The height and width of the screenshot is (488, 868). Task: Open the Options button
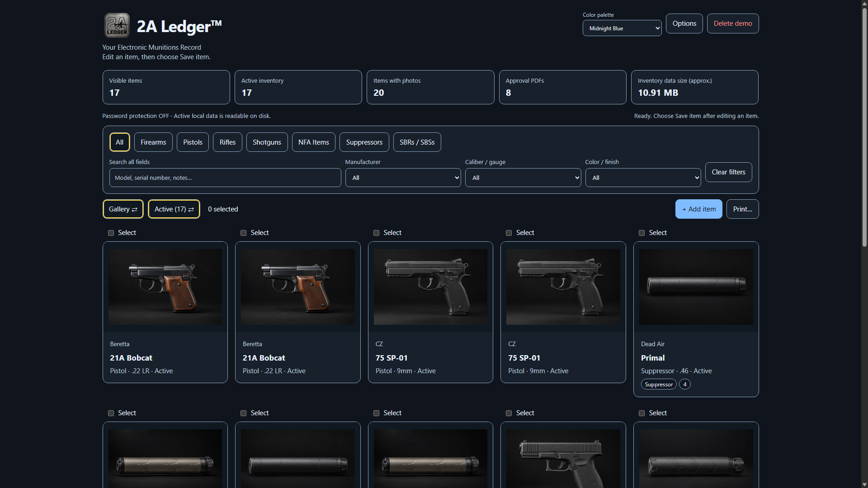(x=684, y=23)
